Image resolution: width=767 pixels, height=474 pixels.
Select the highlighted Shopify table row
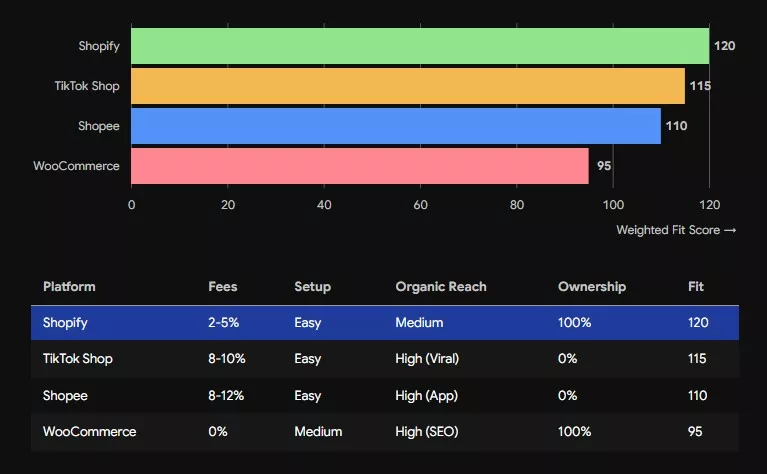click(x=385, y=323)
